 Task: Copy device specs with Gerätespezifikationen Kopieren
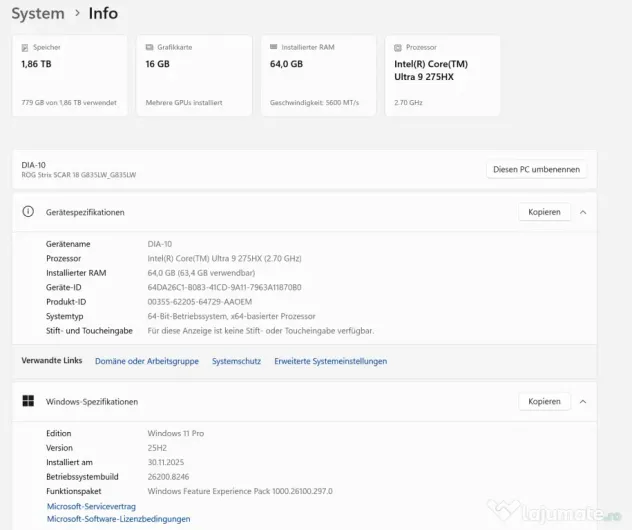tap(545, 212)
